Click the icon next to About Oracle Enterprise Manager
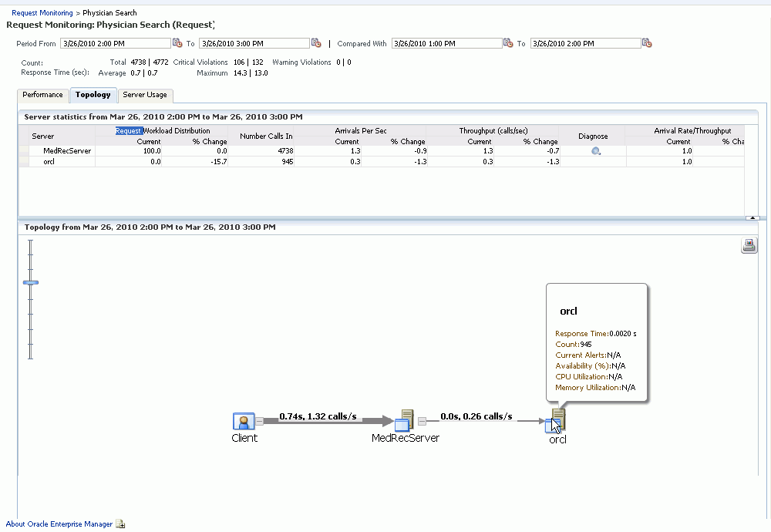Screen dimensions: 771x532 [x=120, y=524]
